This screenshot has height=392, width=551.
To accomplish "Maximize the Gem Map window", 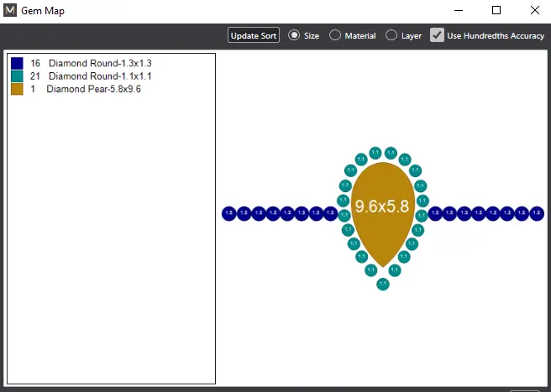I will pyautogui.click(x=496, y=11).
